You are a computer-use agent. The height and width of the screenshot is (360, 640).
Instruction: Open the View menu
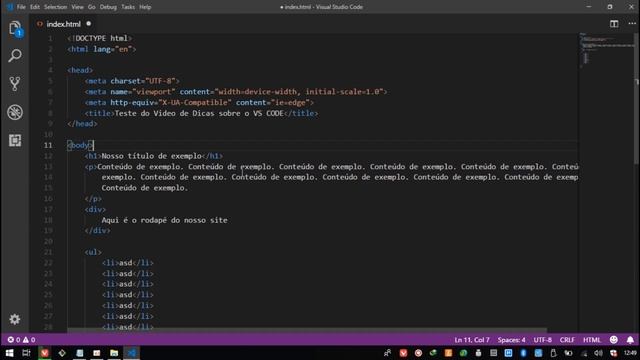(x=77, y=7)
